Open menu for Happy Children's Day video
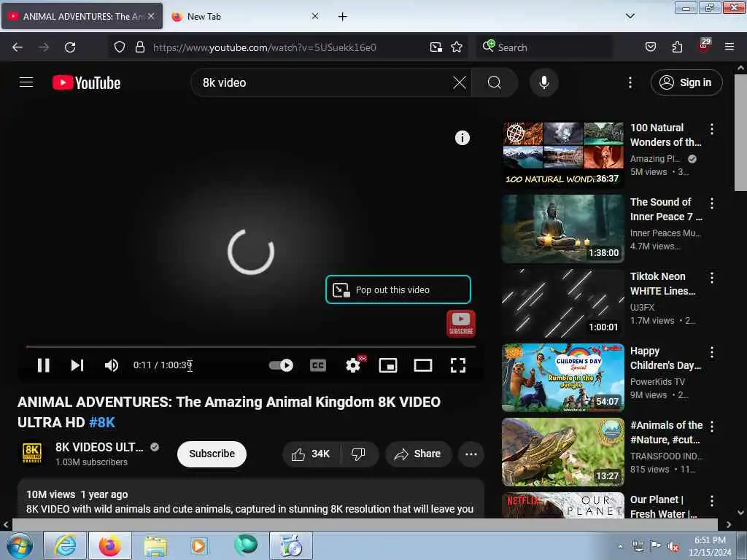The height and width of the screenshot is (560, 747). [712, 352]
